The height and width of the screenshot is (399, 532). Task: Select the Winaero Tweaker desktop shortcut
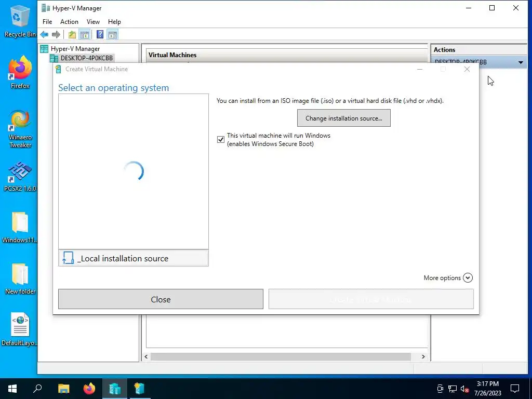(20, 129)
